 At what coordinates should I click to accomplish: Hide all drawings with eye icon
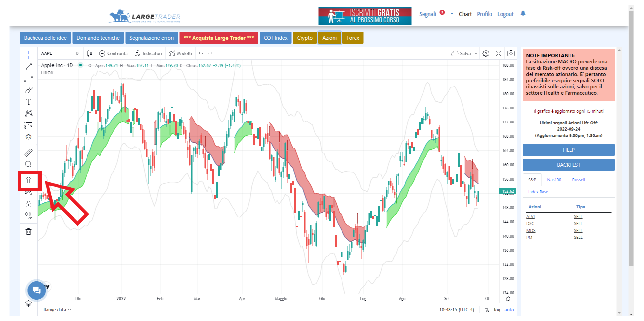(x=29, y=215)
